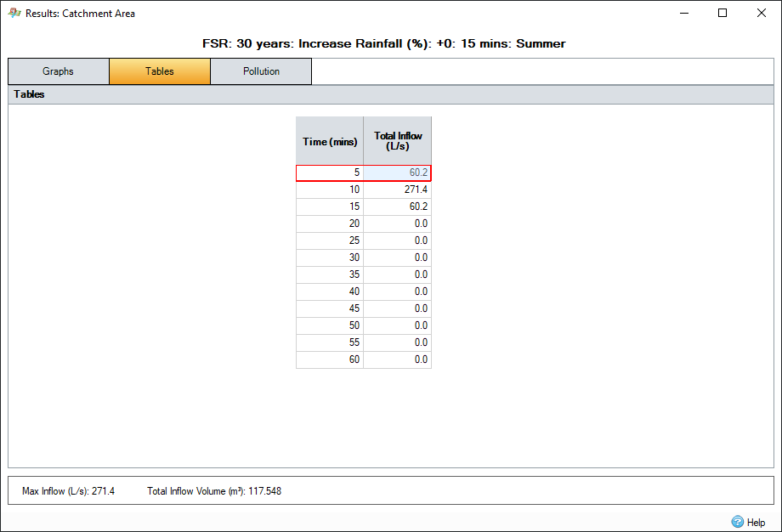Select inflow cell 0.0 in the 35 min row
The height and width of the screenshot is (532, 782).
pyautogui.click(x=398, y=274)
